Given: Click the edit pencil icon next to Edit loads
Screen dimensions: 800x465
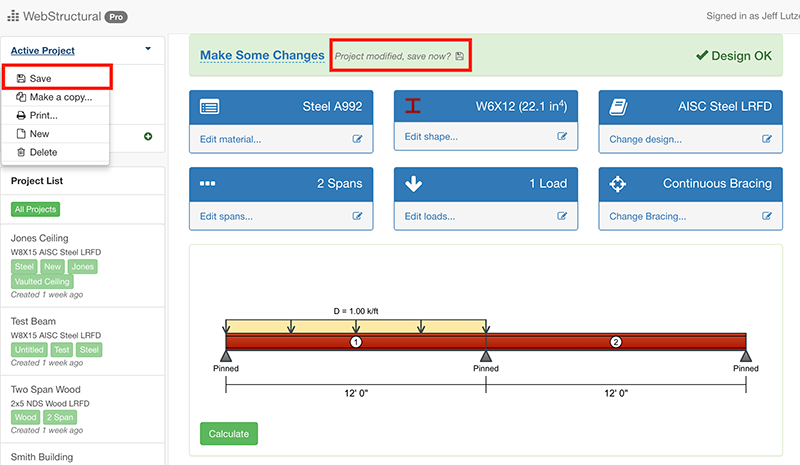Looking at the screenshot, I should (562, 216).
